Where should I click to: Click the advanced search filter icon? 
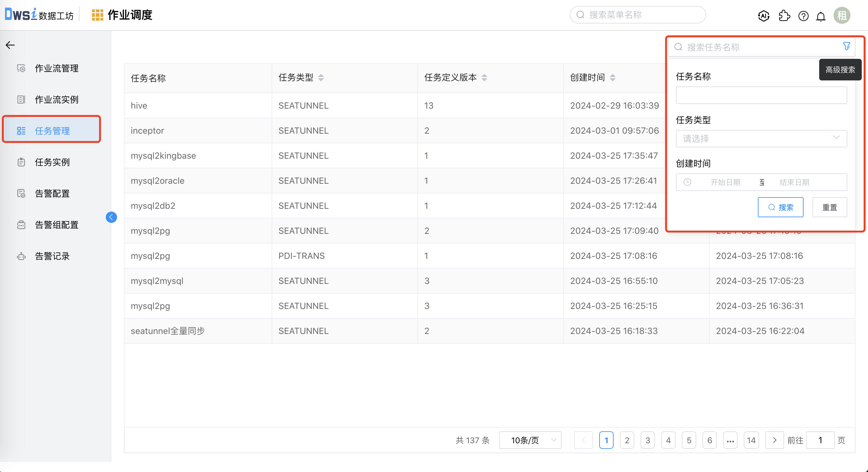pos(846,46)
